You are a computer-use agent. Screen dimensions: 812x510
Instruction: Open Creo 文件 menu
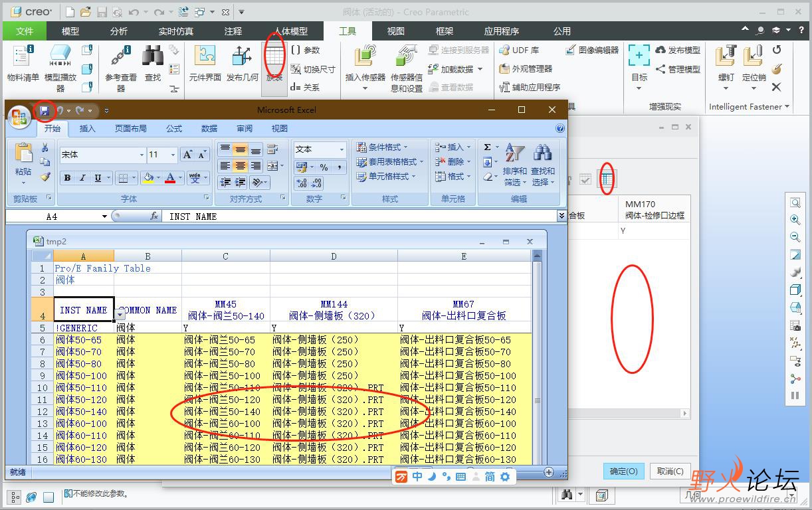(x=25, y=31)
